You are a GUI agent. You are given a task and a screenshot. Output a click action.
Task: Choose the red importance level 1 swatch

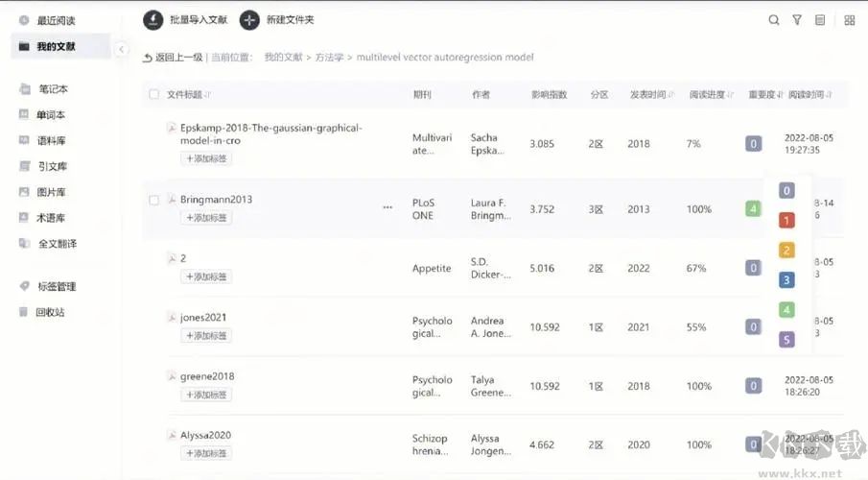[x=786, y=221]
